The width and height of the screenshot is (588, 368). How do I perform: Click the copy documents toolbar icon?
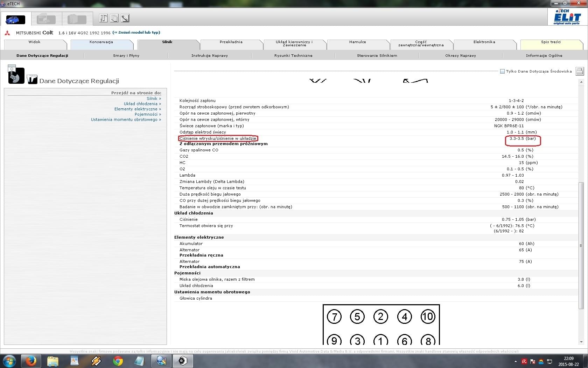[x=114, y=18]
